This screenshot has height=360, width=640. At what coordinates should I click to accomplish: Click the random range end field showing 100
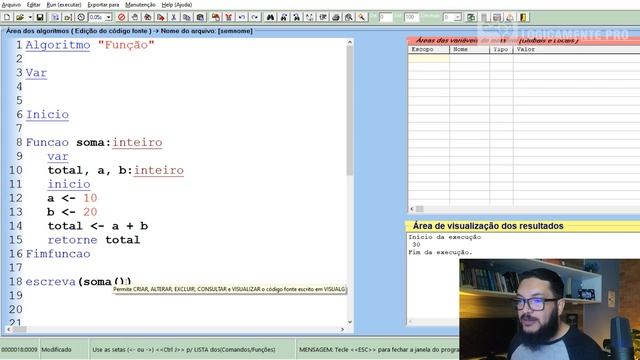point(411,17)
